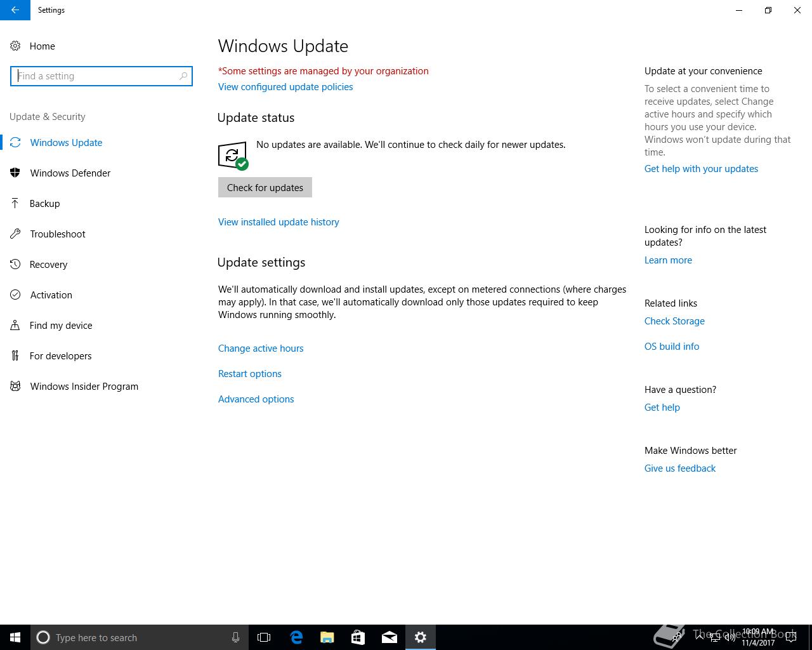
Task: Open the Check Storage link
Action: pos(674,321)
